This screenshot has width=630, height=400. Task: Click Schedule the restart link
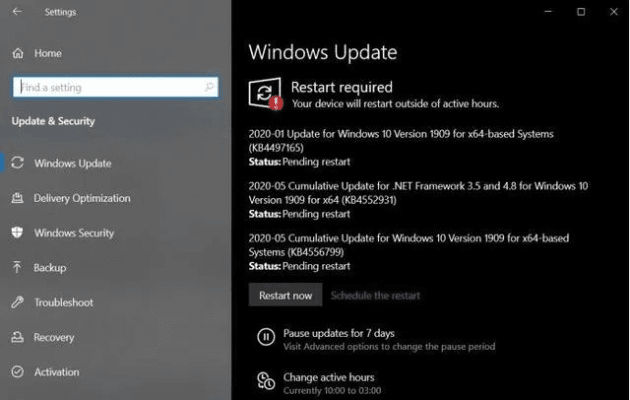[x=375, y=295]
